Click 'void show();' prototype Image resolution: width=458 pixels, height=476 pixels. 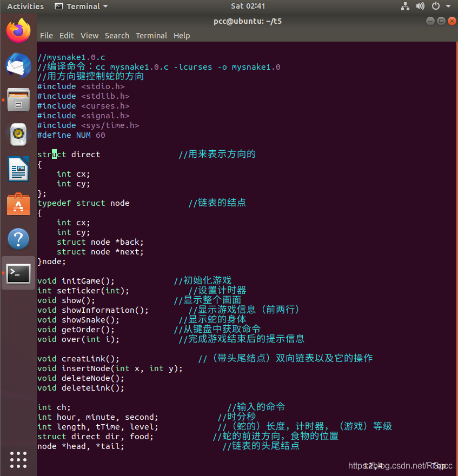coord(67,300)
